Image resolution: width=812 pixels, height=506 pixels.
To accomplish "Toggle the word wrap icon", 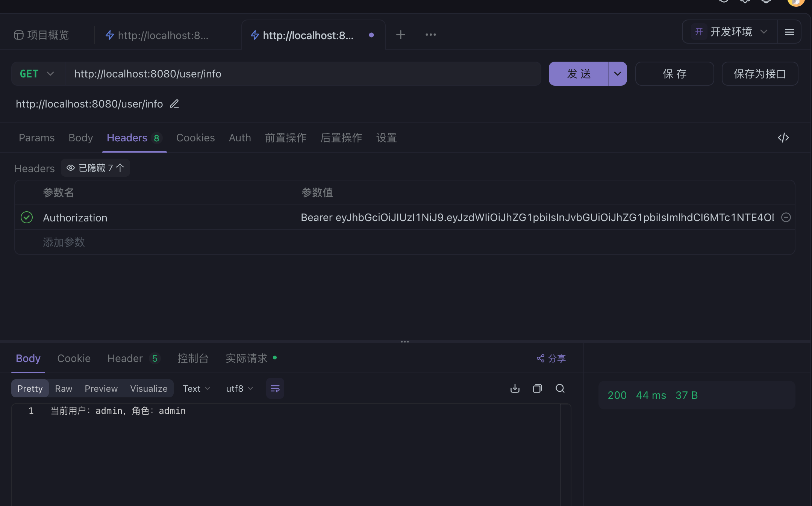I will click(x=275, y=388).
